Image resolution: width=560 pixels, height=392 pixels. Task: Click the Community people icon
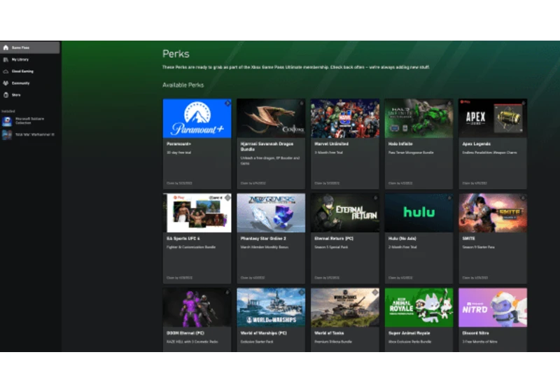point(6,83)
